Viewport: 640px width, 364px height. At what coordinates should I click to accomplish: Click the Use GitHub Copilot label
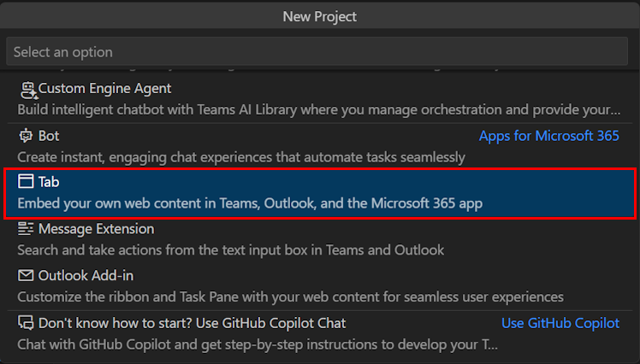(x=560, y=323)
